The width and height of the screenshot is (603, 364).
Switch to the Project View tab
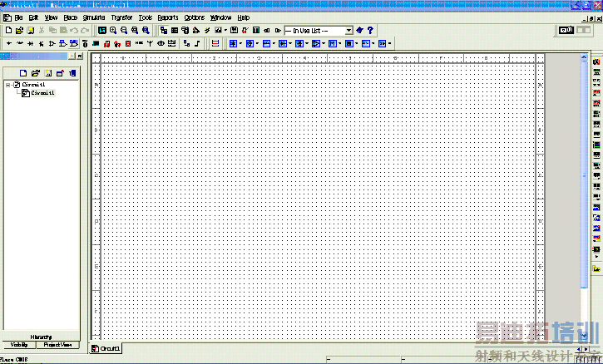pyautogui.click(x=57, y=345)
